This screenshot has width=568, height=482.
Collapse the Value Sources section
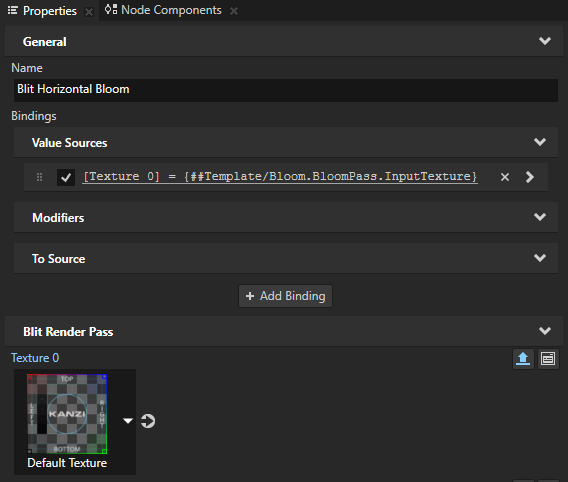[x=540, y=142]
